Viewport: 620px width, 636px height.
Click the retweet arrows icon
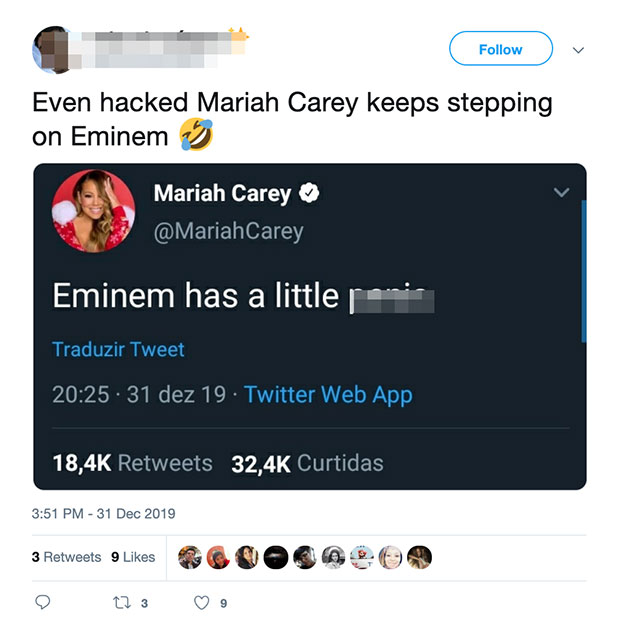(x=121, y=603)
